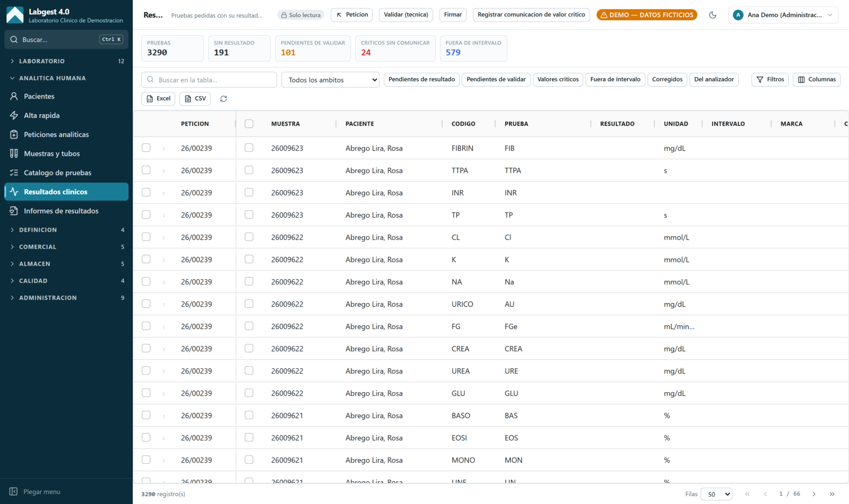This screenshot has width=849, height=504.
Task: Show Del analizador results
Action: 714,80
